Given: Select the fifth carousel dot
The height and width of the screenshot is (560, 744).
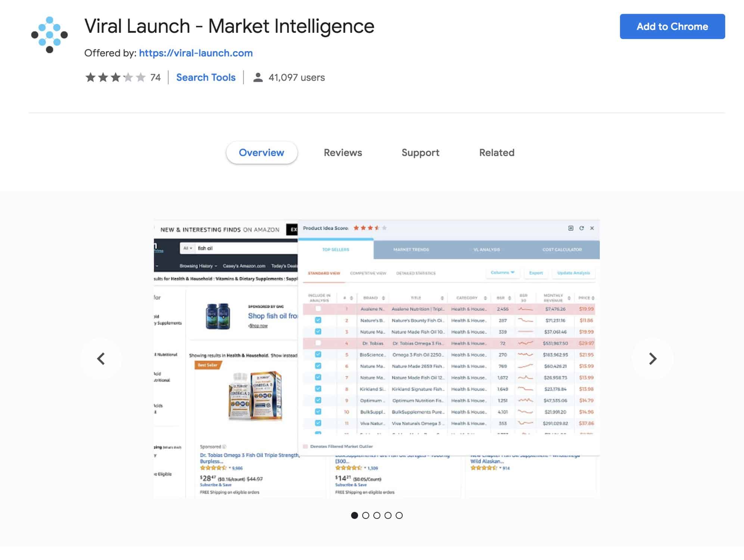Looking at the screenshot, I should tap(399, 515).
